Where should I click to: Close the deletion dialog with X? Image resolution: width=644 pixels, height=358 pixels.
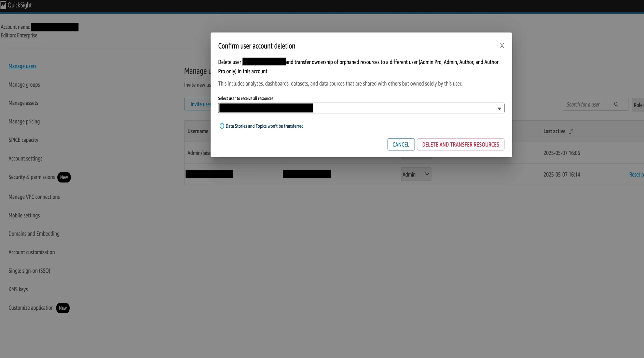502,46
